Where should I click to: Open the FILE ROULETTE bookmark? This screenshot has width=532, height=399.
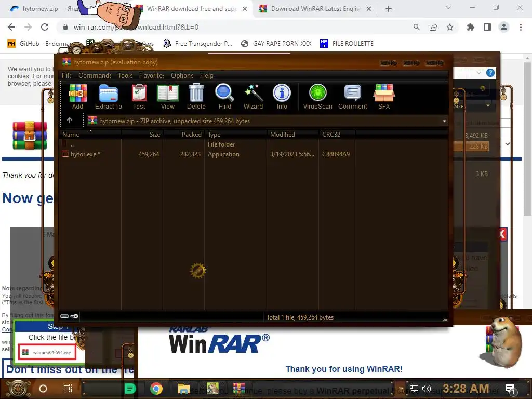coord(347,44)
